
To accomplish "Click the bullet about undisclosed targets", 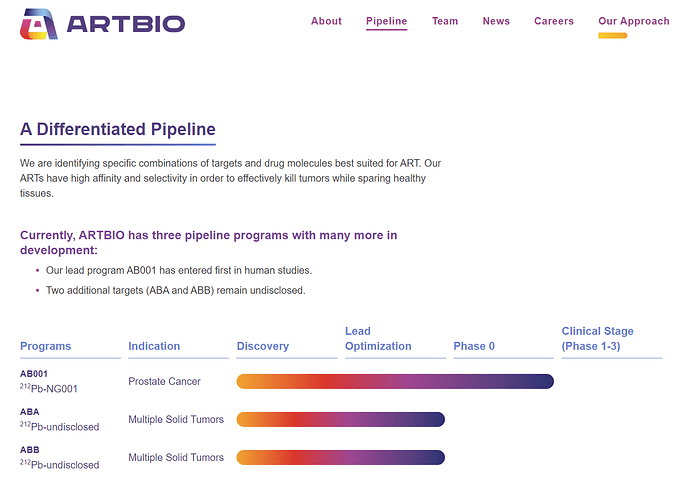I will (176, 291).
